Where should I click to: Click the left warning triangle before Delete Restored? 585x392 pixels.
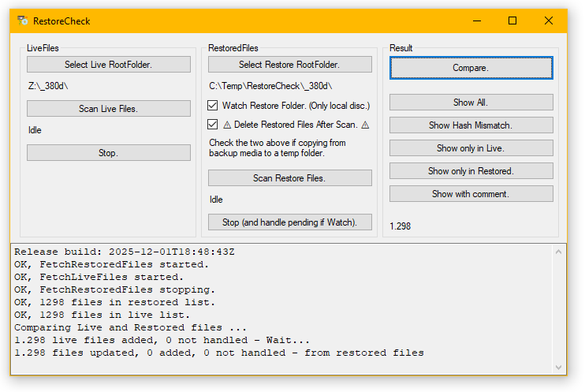pos(227,125)
